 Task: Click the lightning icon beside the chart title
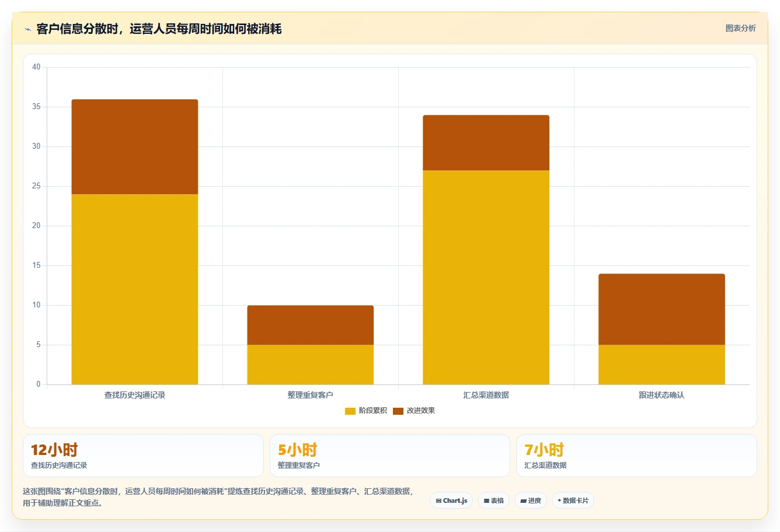[27, 29]
